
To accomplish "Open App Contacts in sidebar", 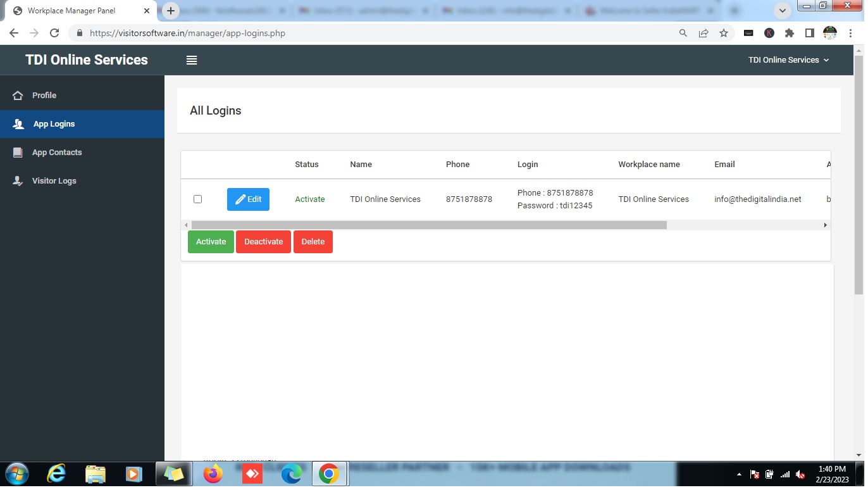I will (56, 153).
